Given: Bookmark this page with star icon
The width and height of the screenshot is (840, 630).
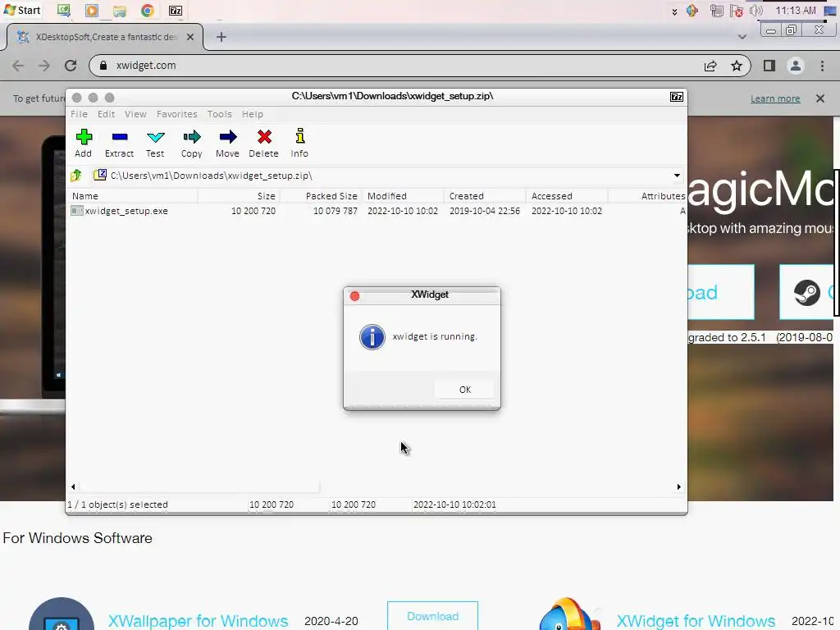Looking at the screenshot, I should point(737,66).
